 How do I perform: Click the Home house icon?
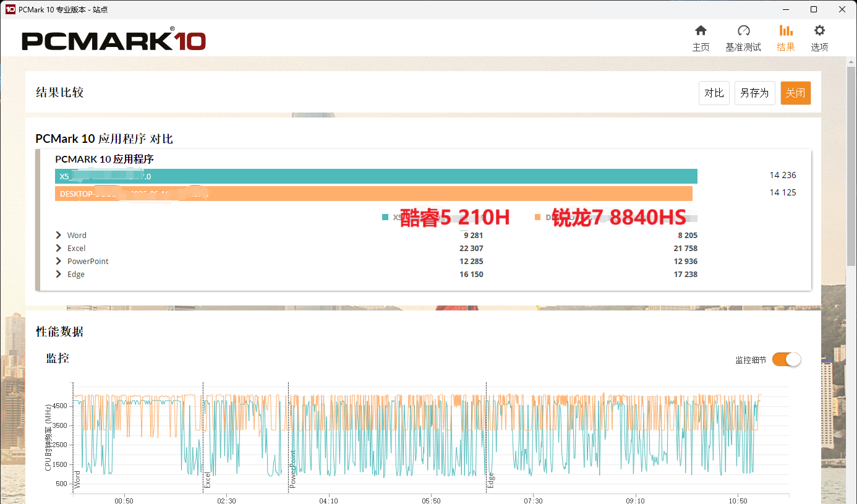point(701,31)
